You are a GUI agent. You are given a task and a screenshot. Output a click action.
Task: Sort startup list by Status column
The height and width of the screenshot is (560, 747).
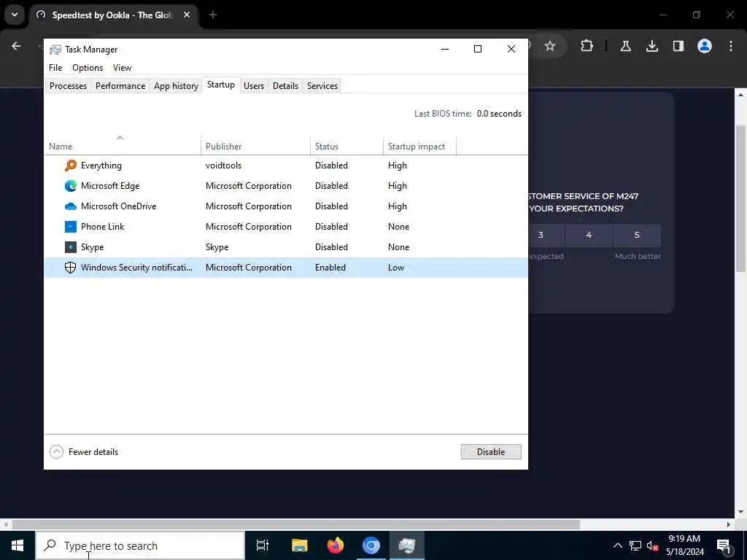coord(347,146)
